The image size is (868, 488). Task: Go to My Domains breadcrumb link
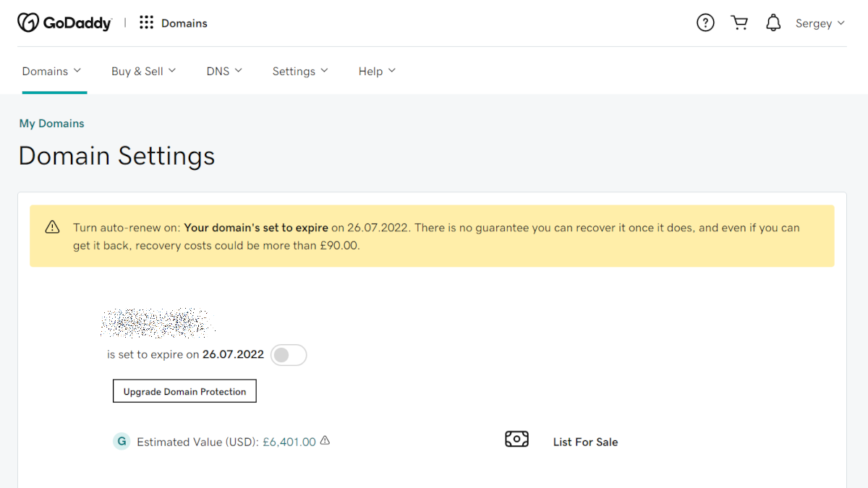[51, 124]
